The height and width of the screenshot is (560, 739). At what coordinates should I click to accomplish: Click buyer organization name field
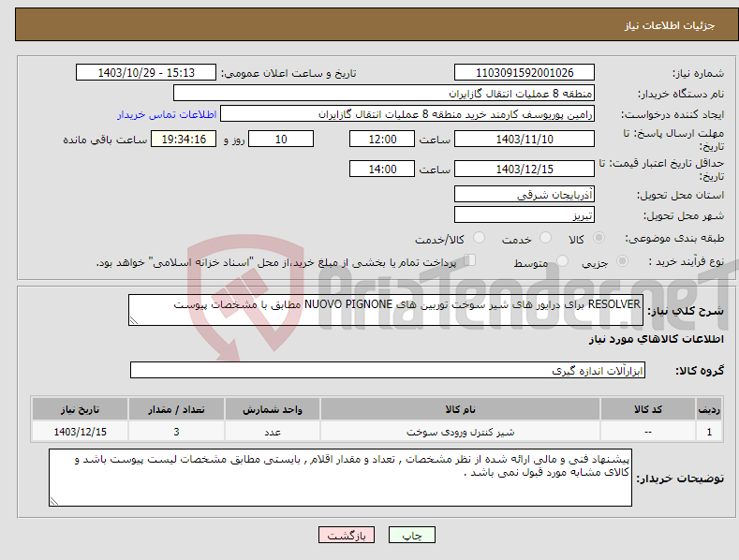tap(384, 94)
